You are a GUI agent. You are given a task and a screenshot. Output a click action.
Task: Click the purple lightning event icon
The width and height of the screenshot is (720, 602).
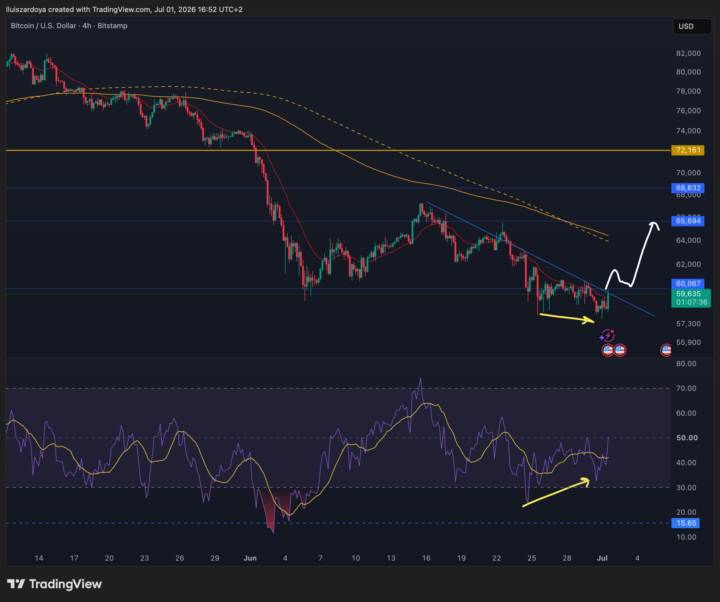pos(608,336)
